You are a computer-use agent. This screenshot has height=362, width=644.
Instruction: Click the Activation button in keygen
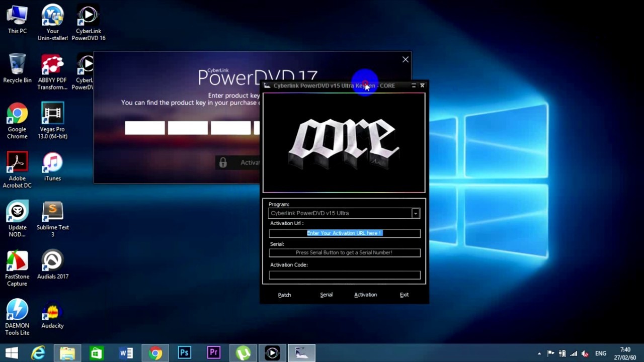click(365, 295)
